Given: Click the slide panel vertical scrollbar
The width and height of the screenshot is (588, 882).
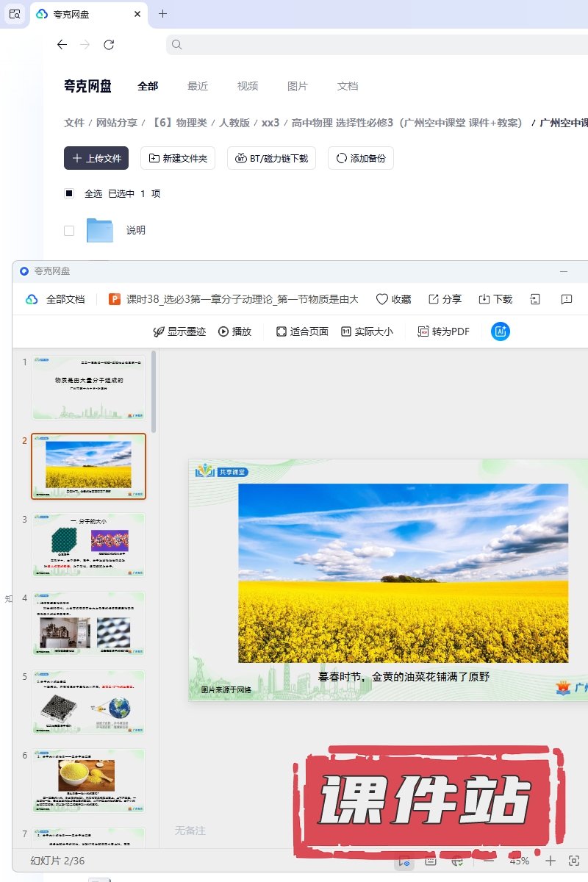Looking at the screenshot, I should [154, 391].
